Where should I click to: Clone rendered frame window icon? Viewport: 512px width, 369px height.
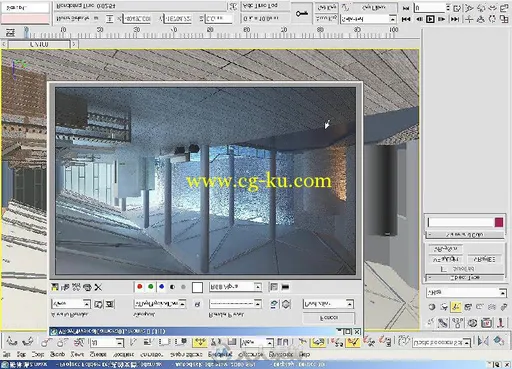(x=76, y=287)
